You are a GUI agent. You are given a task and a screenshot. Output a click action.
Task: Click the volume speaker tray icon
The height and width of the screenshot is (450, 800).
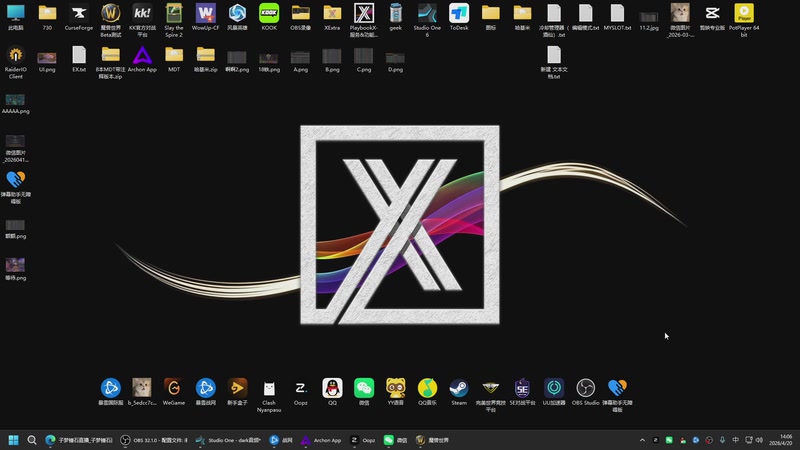tap(759, 440)
